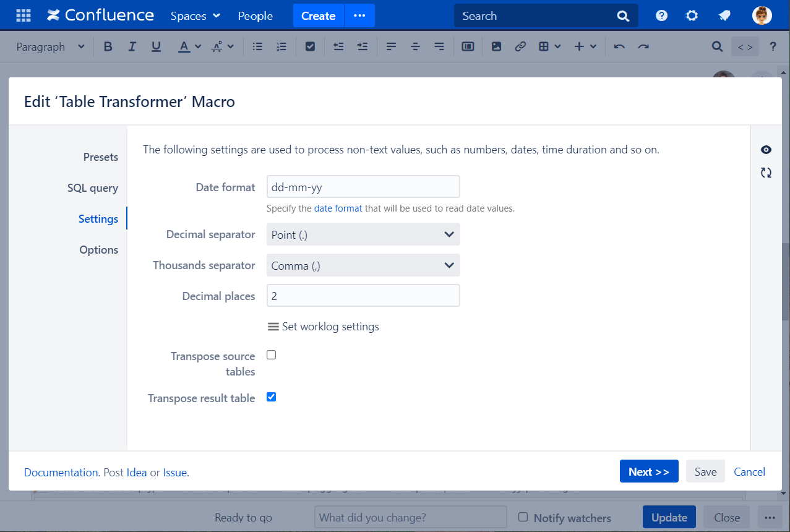Open the help question mark icon
790x532 pixels.
(x=661, y=15)
